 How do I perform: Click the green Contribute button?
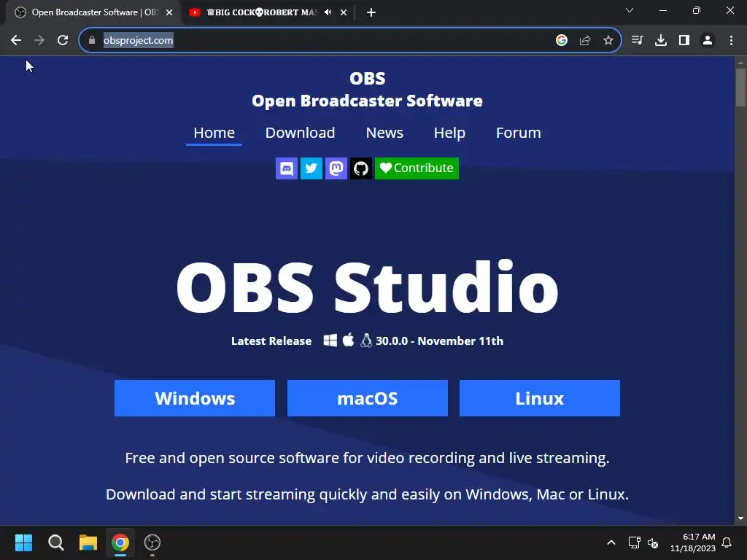click(417, 168)
